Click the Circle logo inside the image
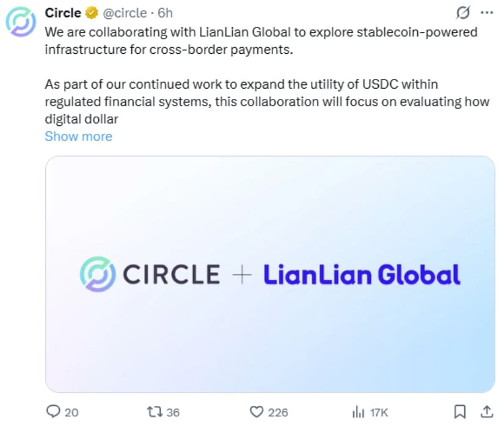Screen dimensions: 504x426 [x=97, y=274]
